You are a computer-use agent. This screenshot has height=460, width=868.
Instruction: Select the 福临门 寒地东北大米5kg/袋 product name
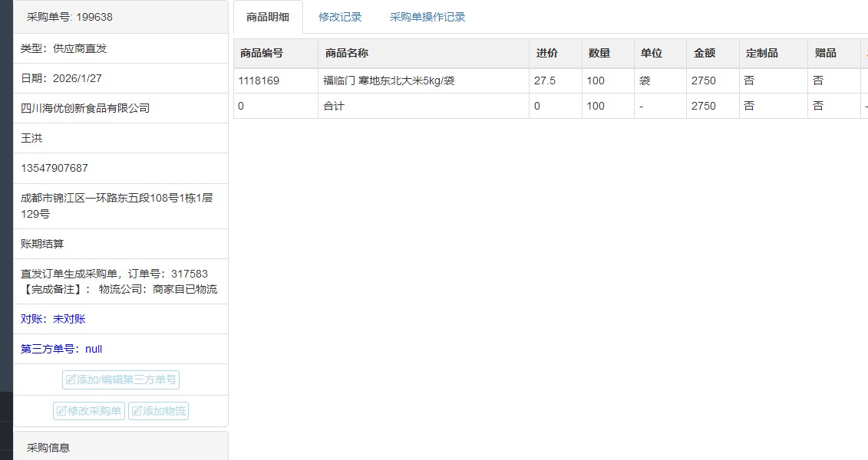pos(389,80)
